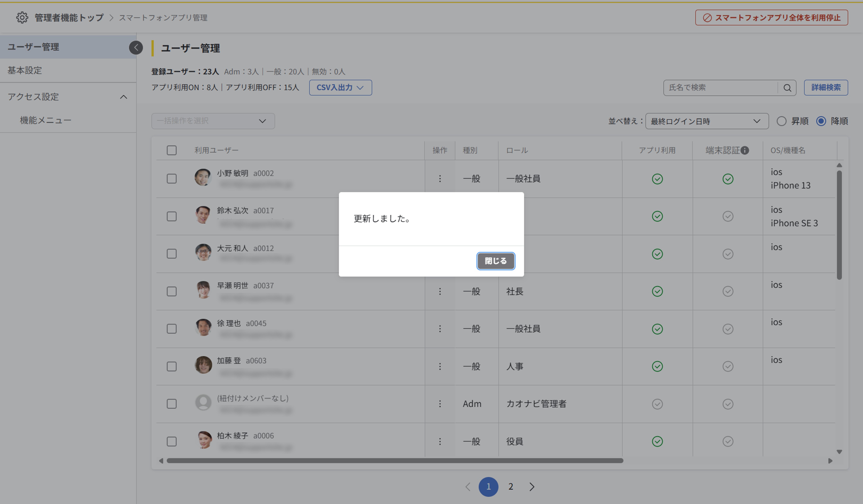Click the 利用ユーザー column header
863x504 pixels.
point(216,150)
